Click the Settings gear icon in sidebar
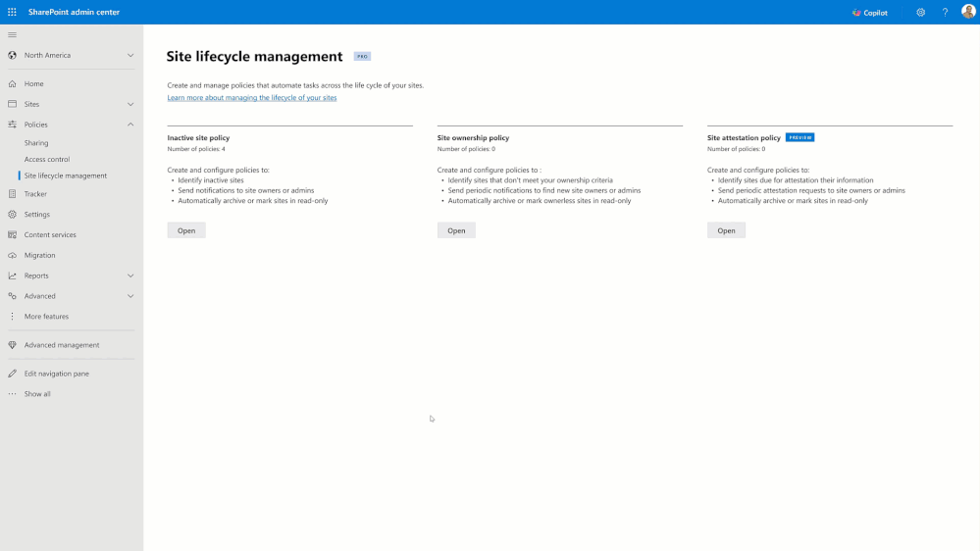Image resolution: width=980 pixels, height=551 pixels. (x=12, y=215)
